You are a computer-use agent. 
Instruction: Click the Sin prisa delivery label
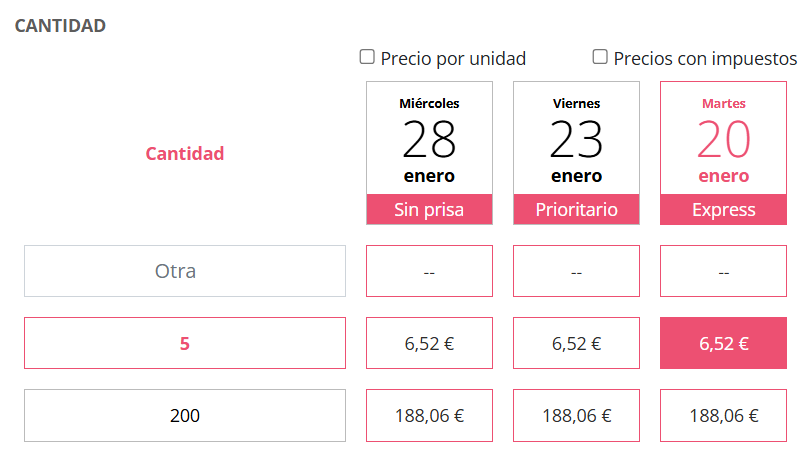coord(429,210)
